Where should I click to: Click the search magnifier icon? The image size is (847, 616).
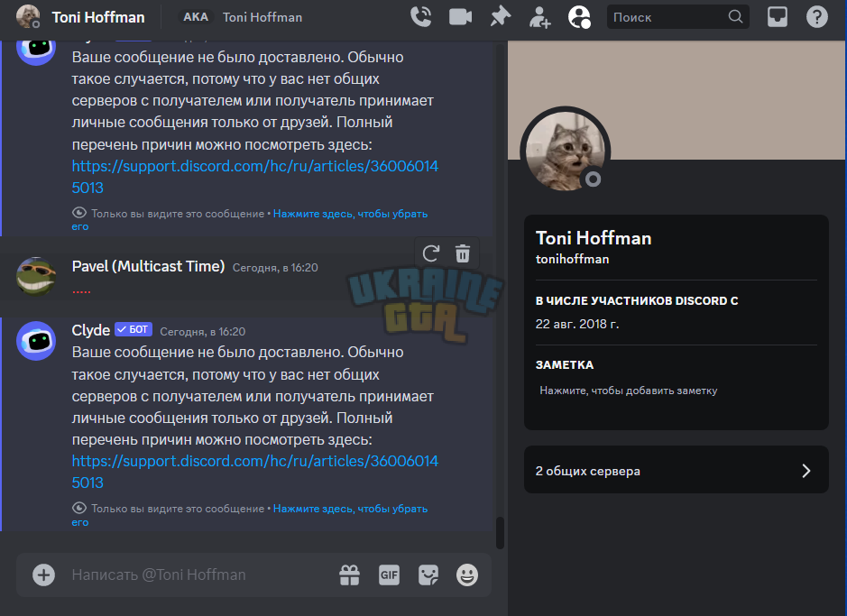736,17
